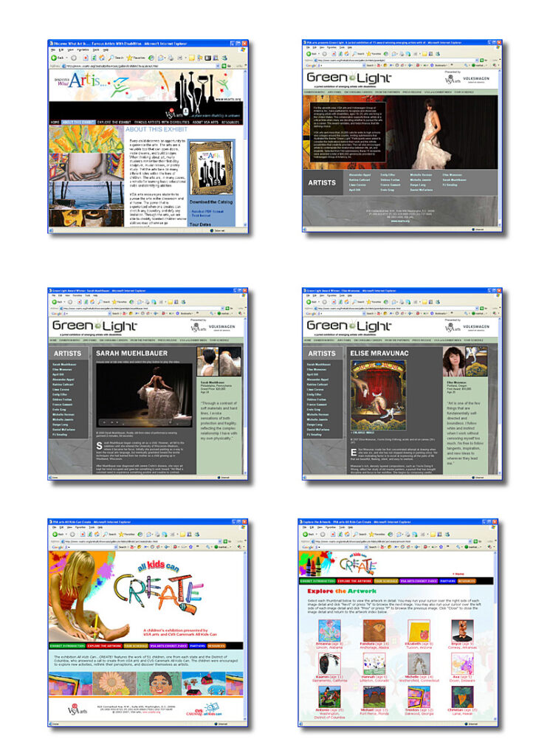Viewport: 550px width, 756px height.
Task: Open File menu in Art Is window
Action: click(x=53, y=49)
